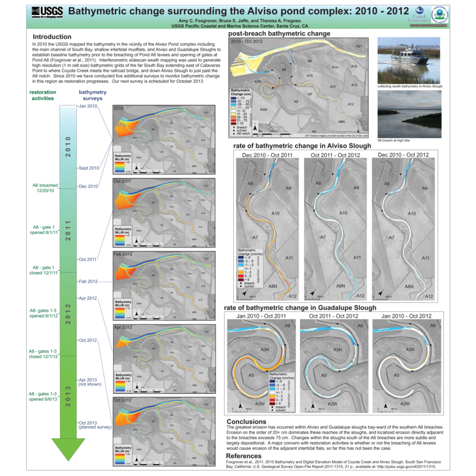Click the north arrow in the Oct 2012 bathymetry map

[x=137, y=460]
